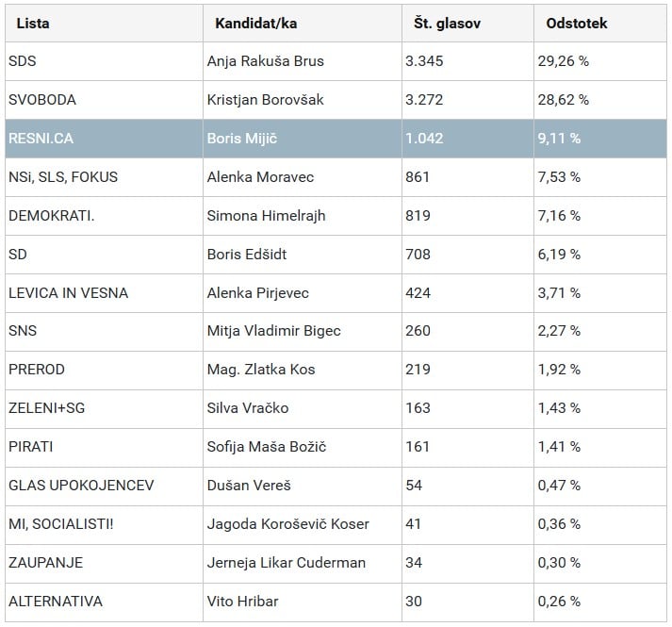Click the ALTERNATIVA list cell
The height and width of the screenshot is (627, 672).
[x=56, y=602]
